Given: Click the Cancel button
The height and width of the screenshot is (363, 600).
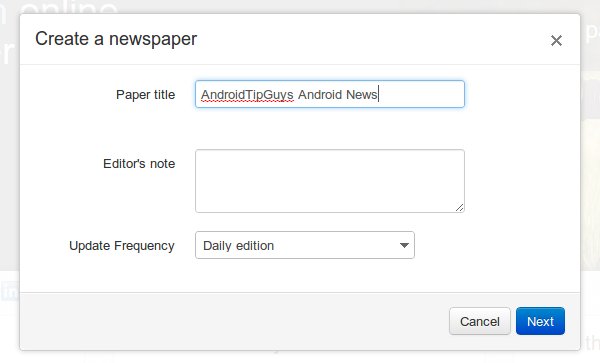Looking at the screenshot, I should [x=479, y=321].
